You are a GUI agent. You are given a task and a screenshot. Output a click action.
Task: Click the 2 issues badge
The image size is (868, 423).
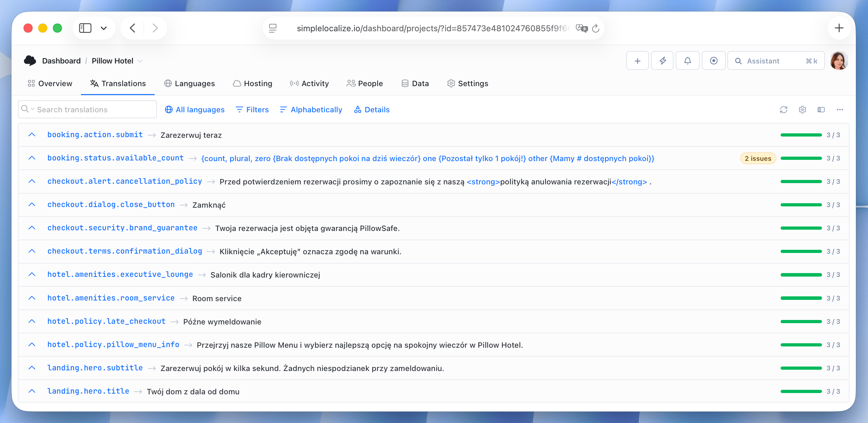758,159
